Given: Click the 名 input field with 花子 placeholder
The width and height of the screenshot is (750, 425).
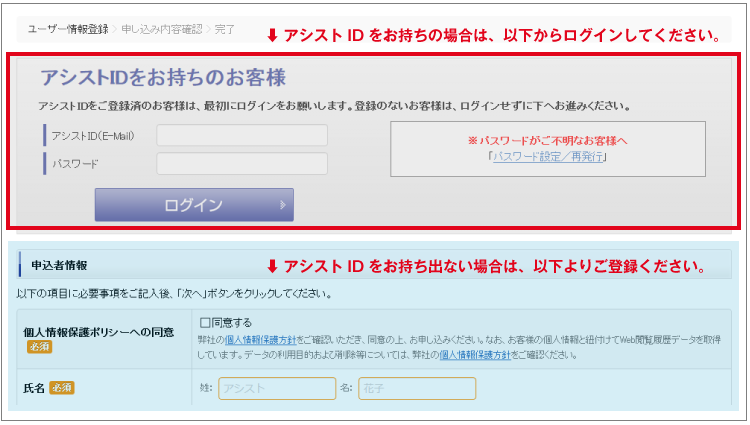Looking at the screenshot, I should click(x=417, y=388).
